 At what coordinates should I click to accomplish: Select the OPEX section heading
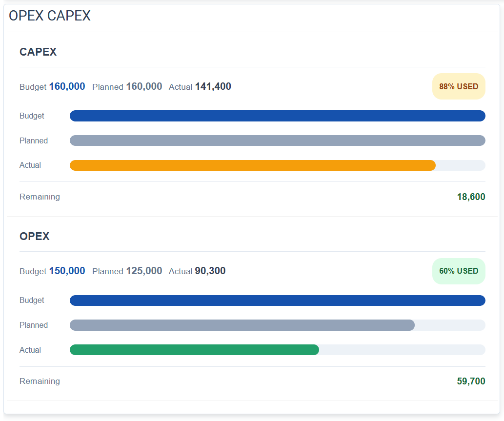[34, 236]
